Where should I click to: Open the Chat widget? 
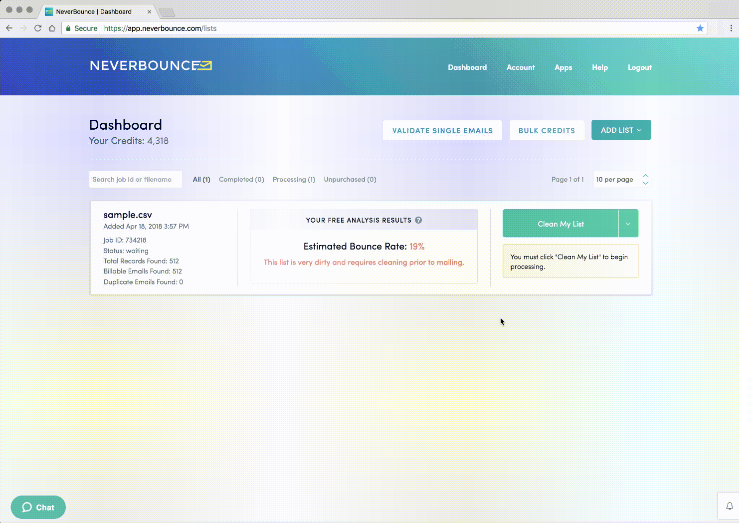[38, 507]
